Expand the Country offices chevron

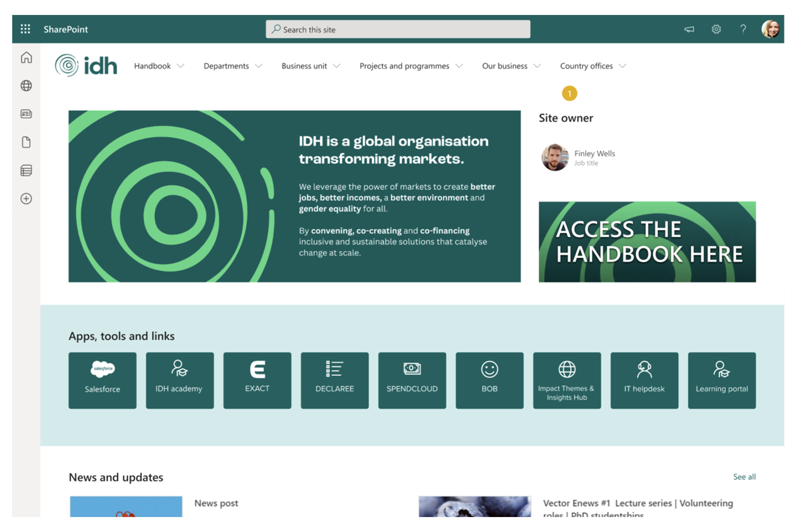click(x=622, y=66)
